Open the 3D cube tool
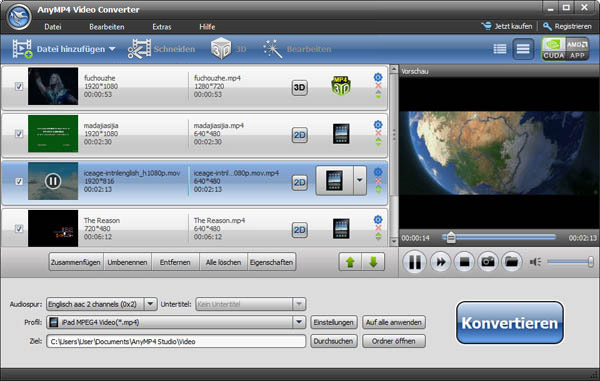 pyautogui.click(x=221, y=49)
